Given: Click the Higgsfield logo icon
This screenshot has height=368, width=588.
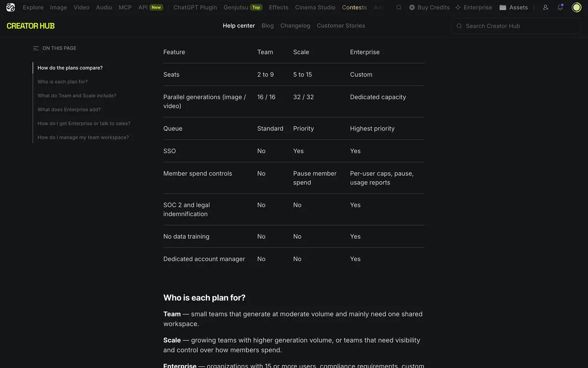Looking at the screenshot, I should 10,7.
